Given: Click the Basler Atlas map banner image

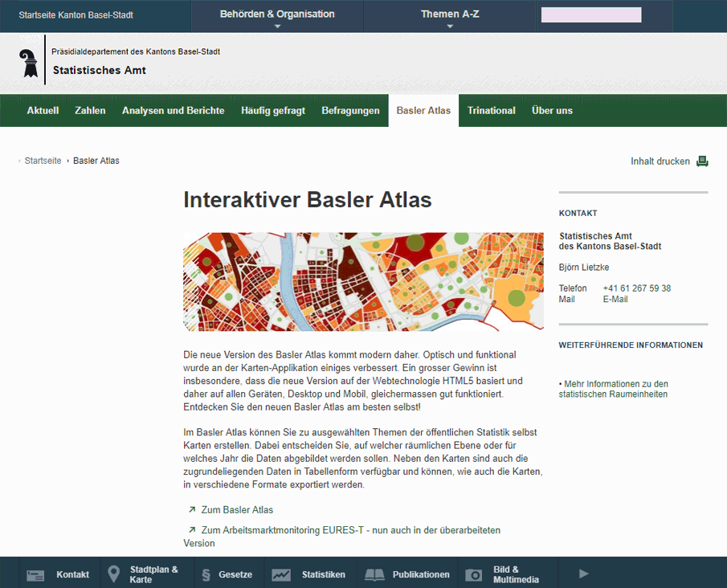Looking at the screenshot, I should pos(363,281).
